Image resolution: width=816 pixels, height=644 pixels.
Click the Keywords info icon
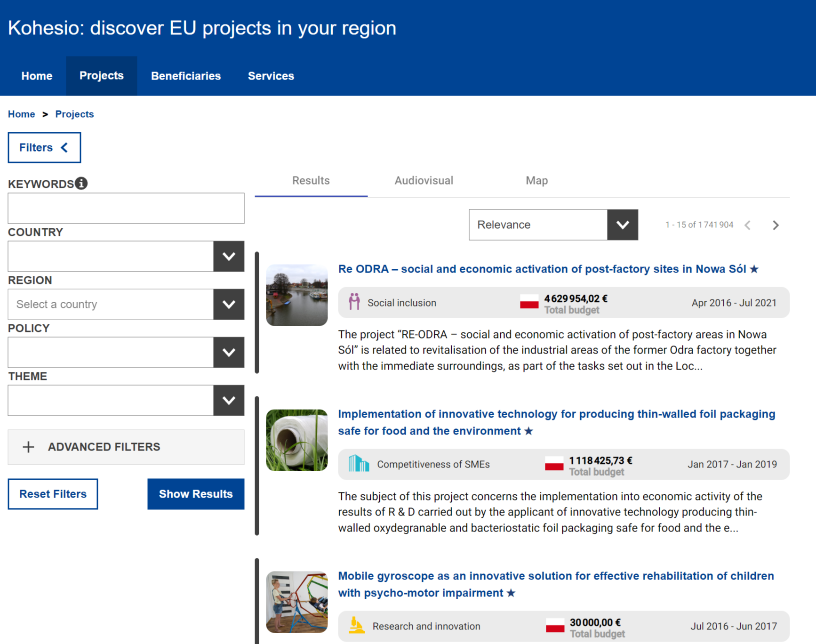pyautogui.click(x=81, y=183)
